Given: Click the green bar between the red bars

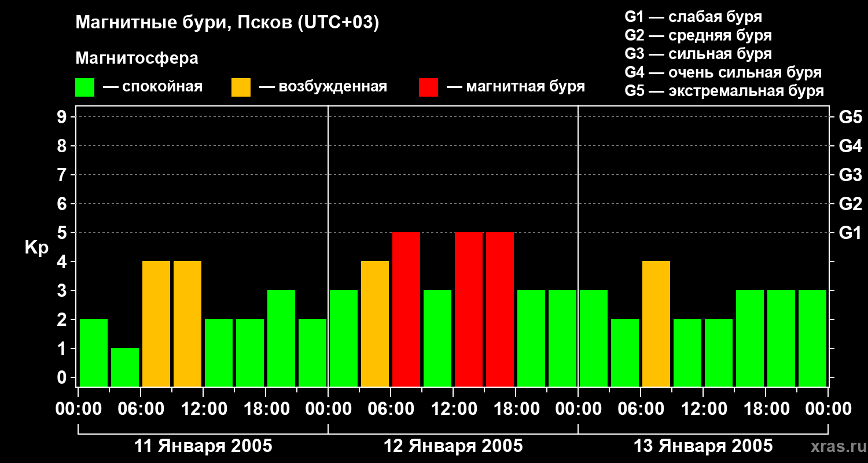Looking at the screenshot, I should pos(437,338).
